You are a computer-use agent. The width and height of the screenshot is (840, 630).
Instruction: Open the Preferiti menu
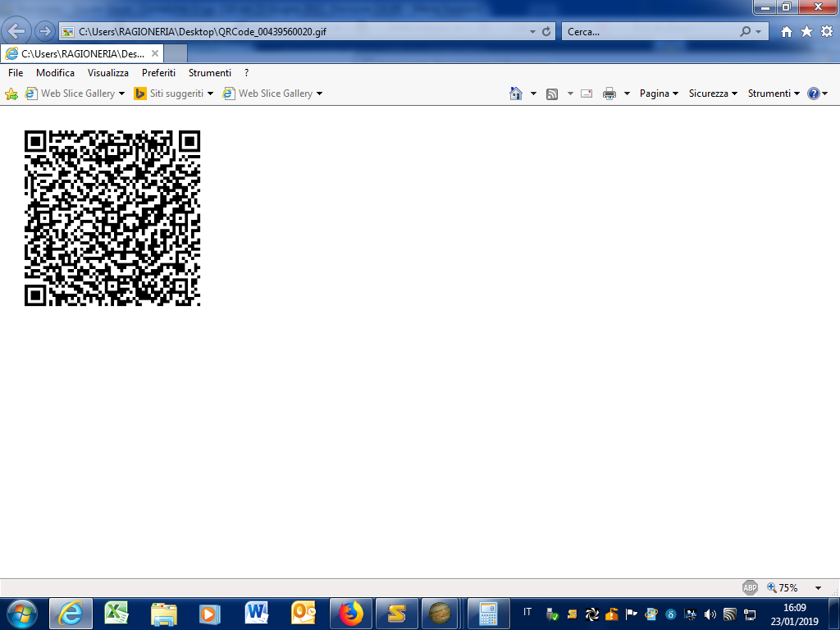click(158, 73)
